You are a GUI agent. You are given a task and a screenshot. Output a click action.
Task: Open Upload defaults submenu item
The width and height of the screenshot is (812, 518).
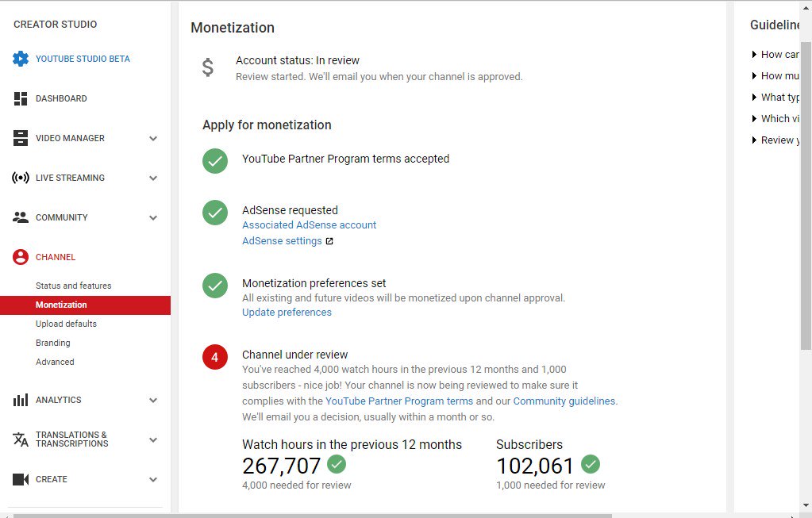coord(67,324)
